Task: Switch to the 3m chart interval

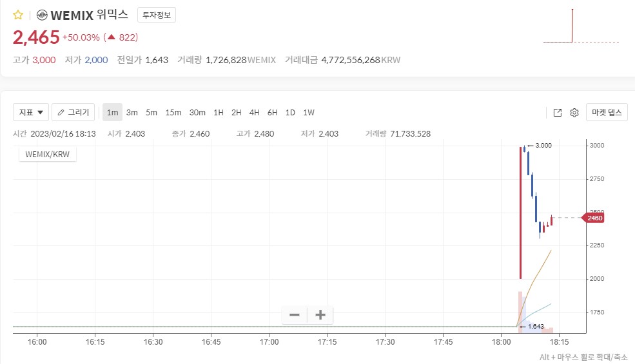Action: [132, 113]
